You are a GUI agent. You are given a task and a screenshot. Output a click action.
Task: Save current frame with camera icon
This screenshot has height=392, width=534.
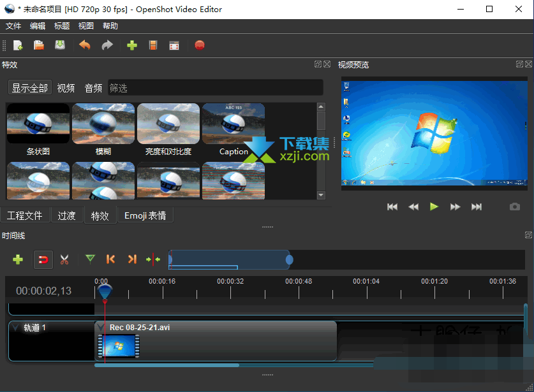(515, 207)
